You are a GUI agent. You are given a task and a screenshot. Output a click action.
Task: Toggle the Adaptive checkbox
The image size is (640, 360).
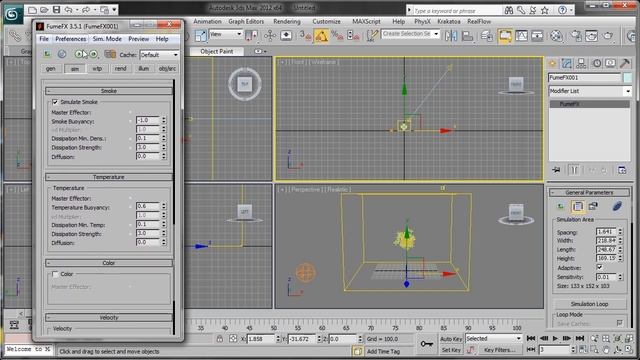[599, 268]
